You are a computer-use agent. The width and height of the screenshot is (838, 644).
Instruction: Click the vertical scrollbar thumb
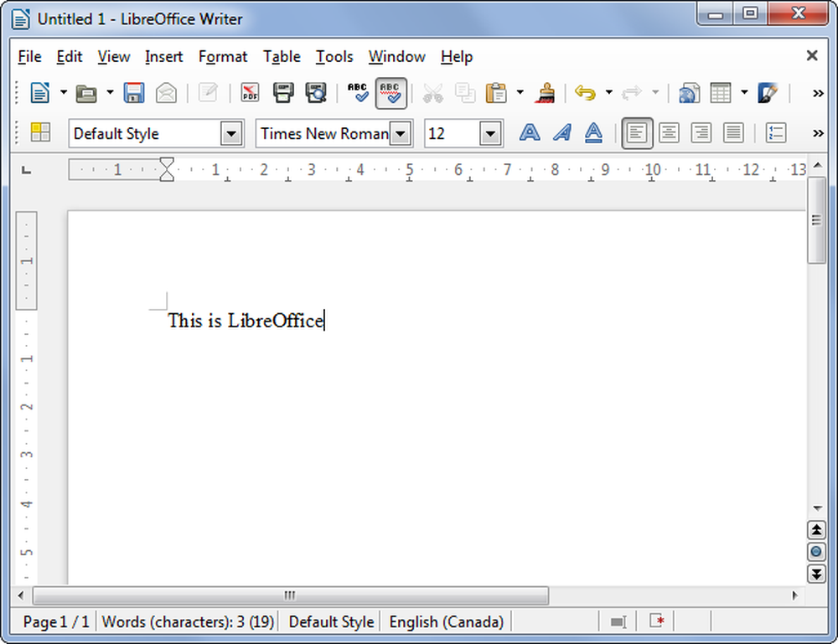pos(816,220)
